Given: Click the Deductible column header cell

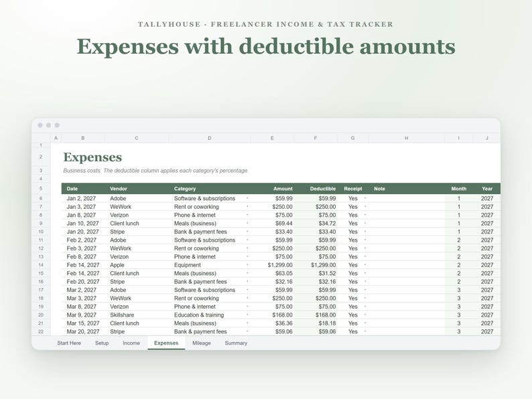Looking at the screenshot, I should (x=316, y=189).
